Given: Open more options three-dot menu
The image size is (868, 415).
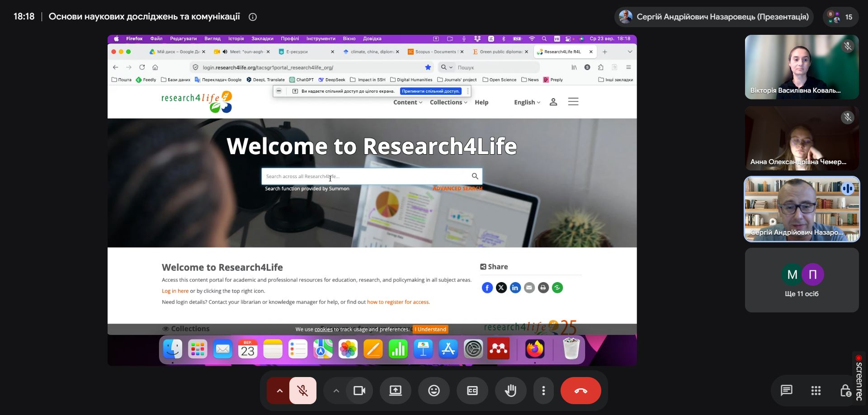Looking at the screenshot, I should (543, 391).
